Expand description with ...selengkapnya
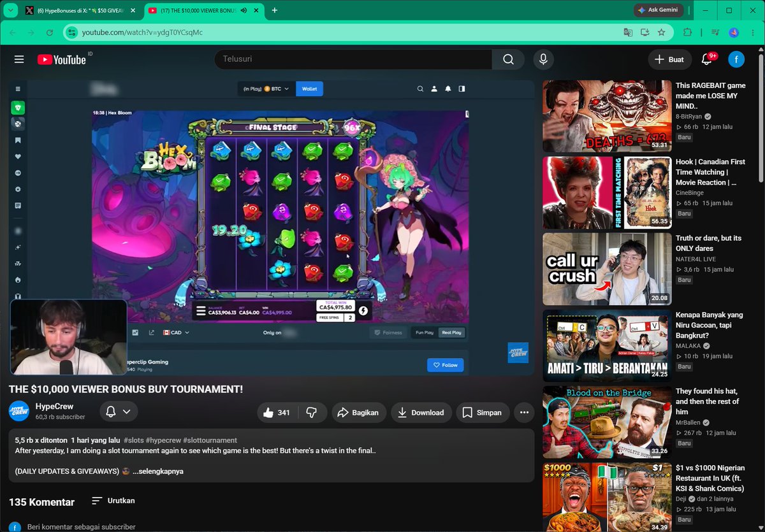The height and width of the screenshot is (532, 765). (x=157, y=471)
